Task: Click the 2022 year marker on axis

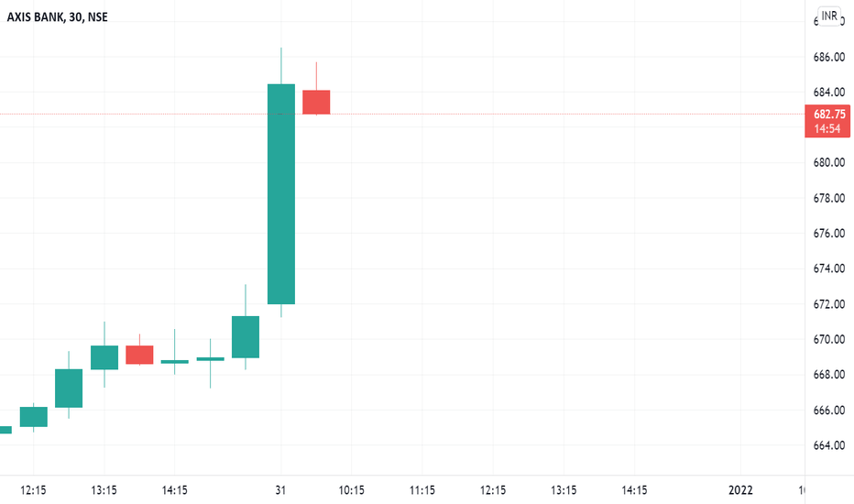Action: 740,490
